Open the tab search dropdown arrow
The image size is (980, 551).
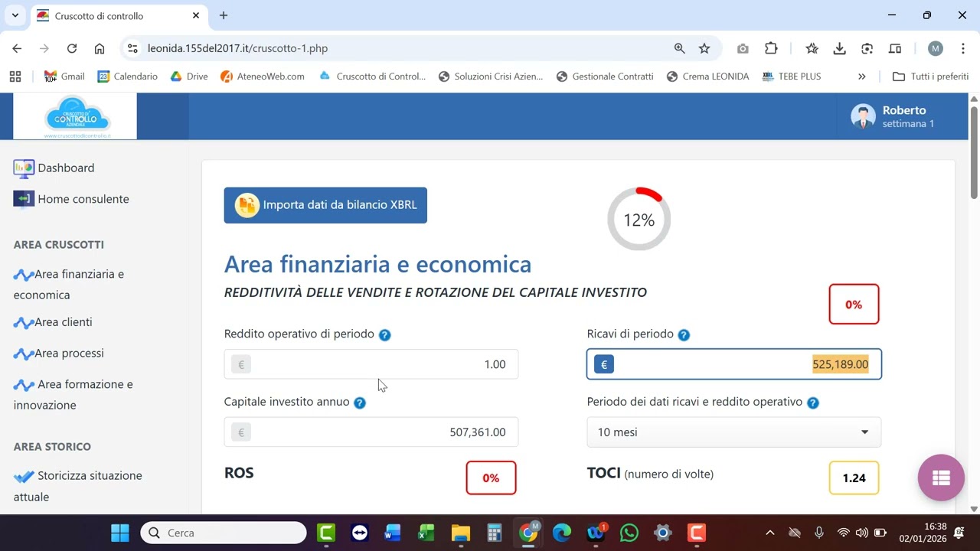pyautogui.click(x=15, y=15)
